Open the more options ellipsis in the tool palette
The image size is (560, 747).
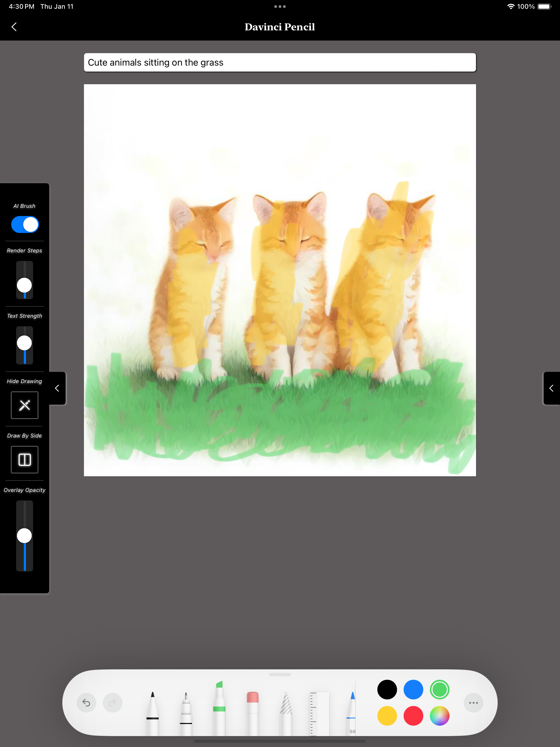(473, 703)
